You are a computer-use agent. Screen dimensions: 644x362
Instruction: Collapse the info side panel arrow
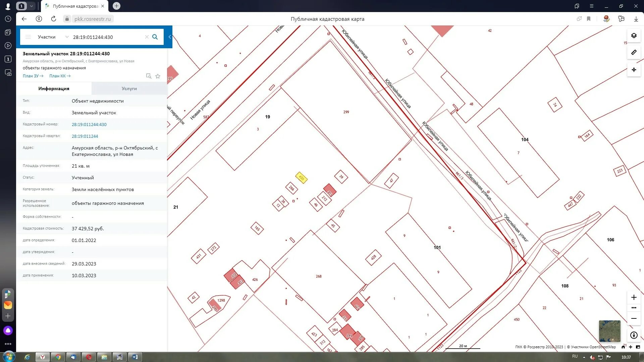[x=170, y=37]
